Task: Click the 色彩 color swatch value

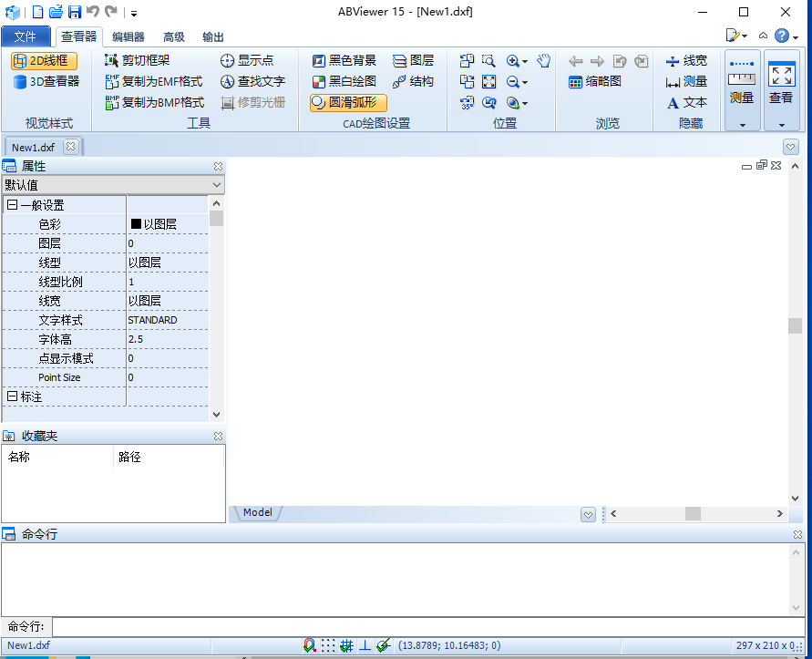Action: pos(137,224)
